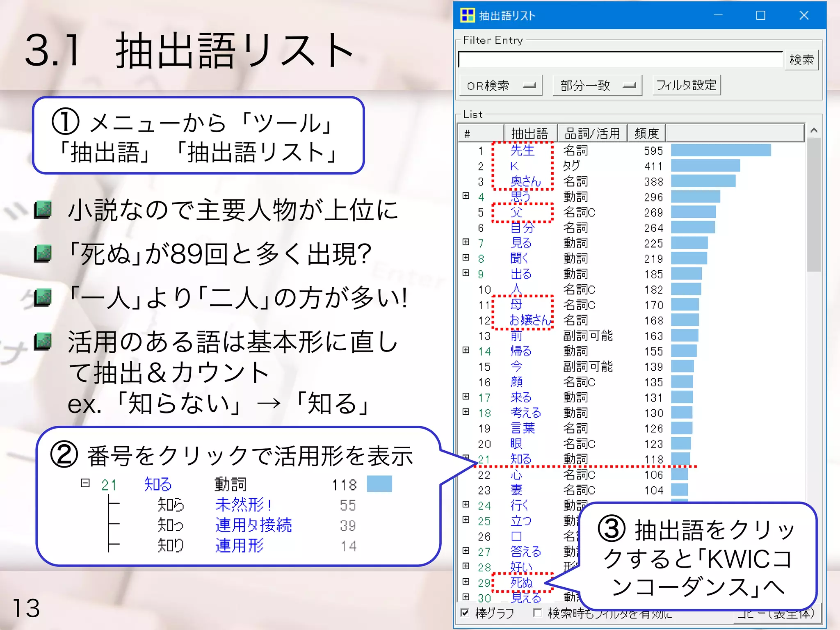Viewport: 840px width, 630px height.
Task: Click the extracted word お嬢さん
Action: pos(530,320)
